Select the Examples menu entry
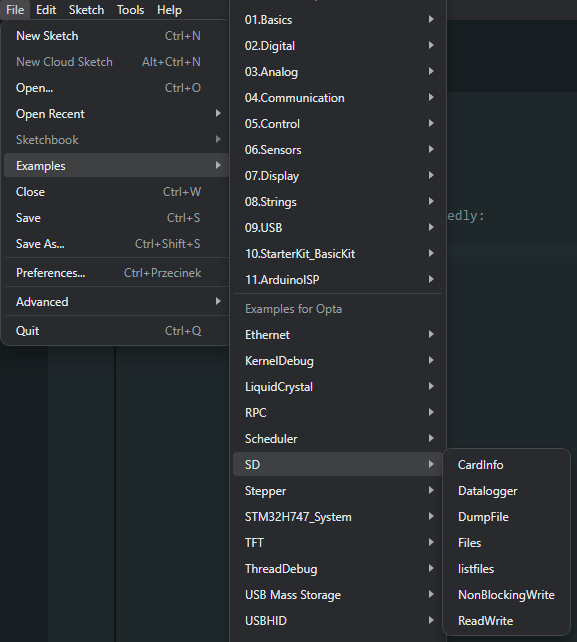577x642 pixels. pyautogui.click(x=116, y=166)
